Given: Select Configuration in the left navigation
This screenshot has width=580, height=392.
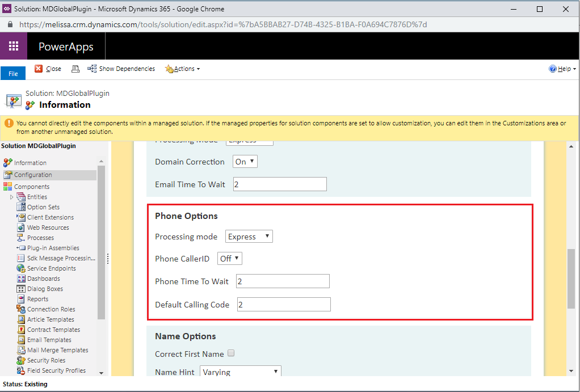Looking at the screenshot, I should [x=32, y=175].
